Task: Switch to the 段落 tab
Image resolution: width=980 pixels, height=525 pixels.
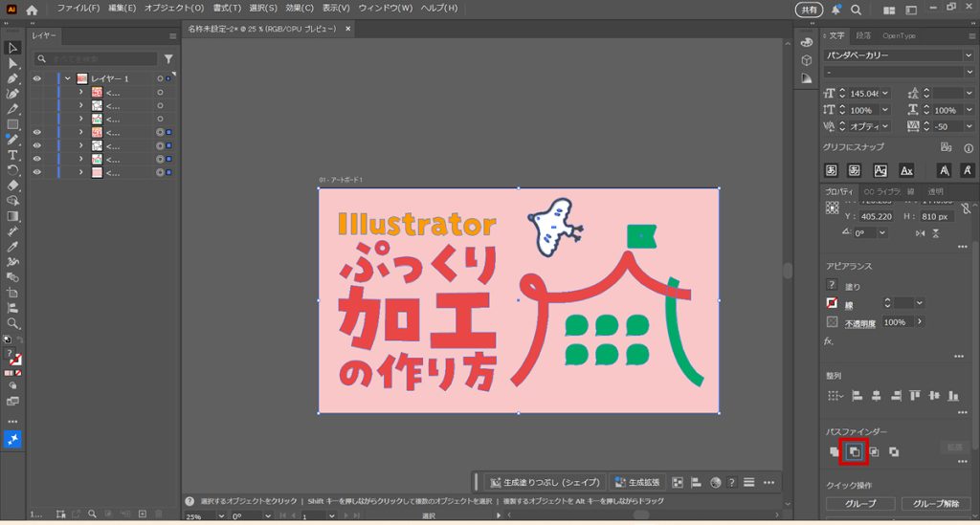Action: (x=863, y=35)
